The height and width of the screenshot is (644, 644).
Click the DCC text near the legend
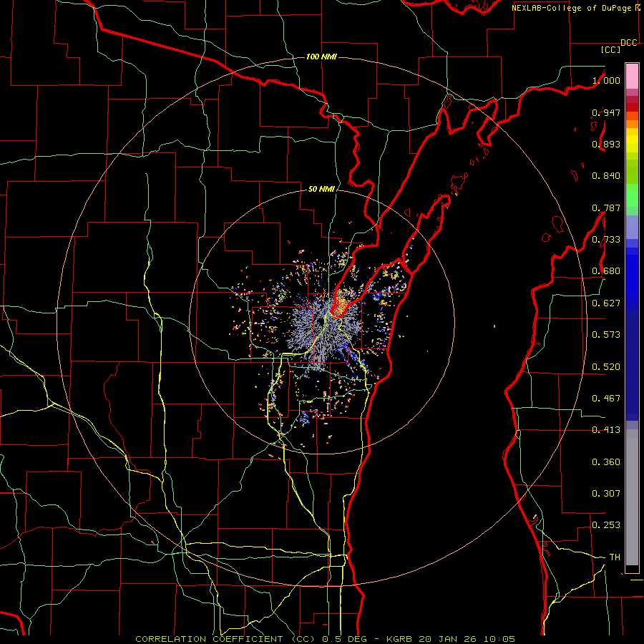pyautogui.click(x=628, y=43)
